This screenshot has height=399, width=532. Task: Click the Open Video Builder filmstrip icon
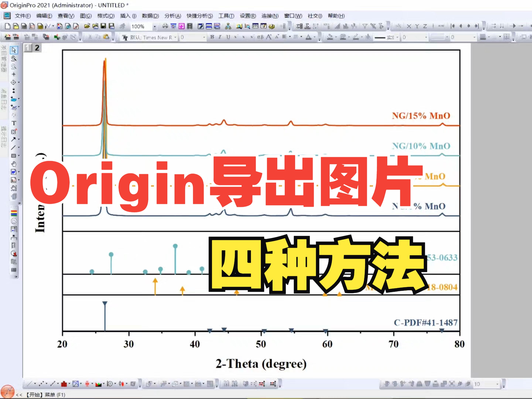(x=190, y=26)
